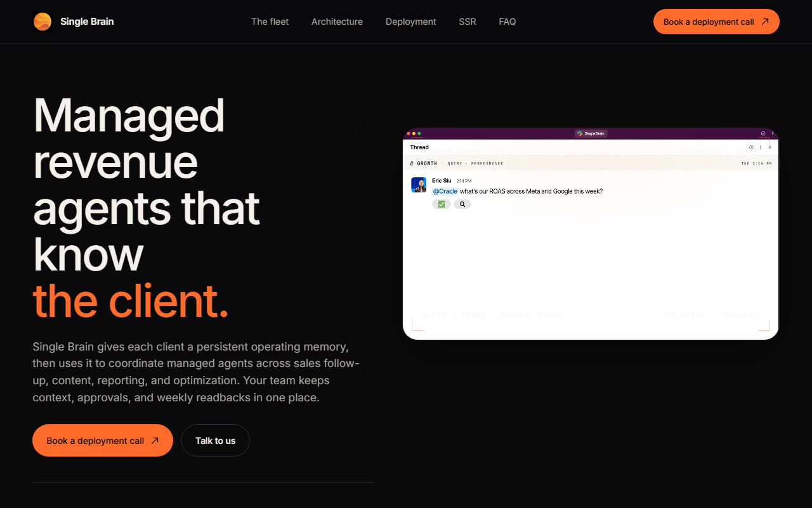This screenshot has width=812, height=508.
Task: Click the green maximize dot
Action: pos(419,133)
